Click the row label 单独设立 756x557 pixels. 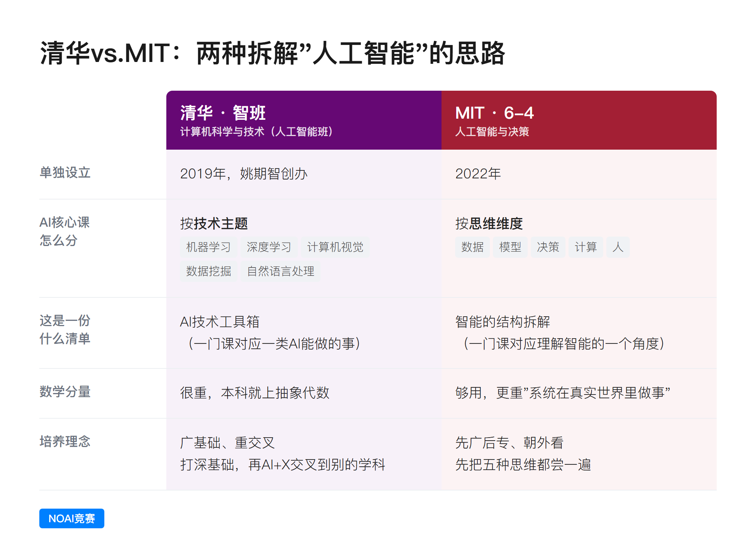point(65,173)
